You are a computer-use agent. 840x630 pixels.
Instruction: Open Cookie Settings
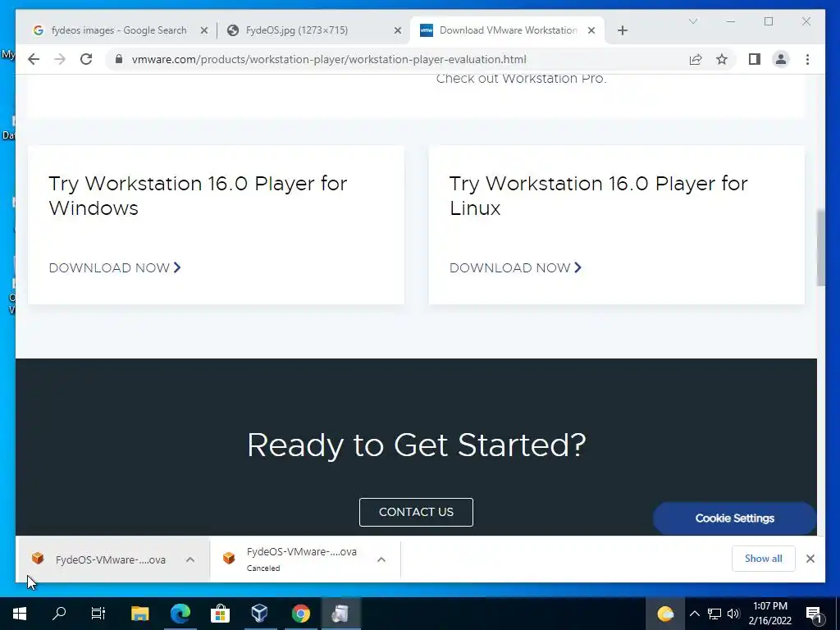tap(734, 518)
